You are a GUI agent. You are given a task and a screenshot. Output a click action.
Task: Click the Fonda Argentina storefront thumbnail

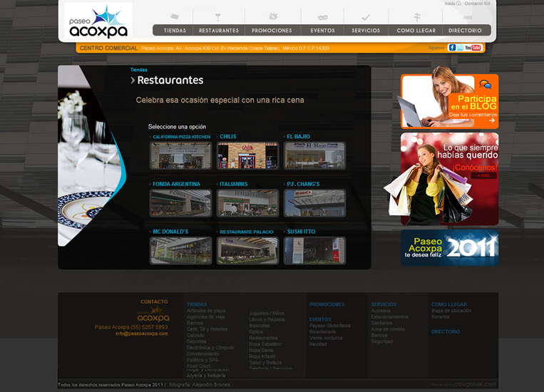[x=181, y=203]
